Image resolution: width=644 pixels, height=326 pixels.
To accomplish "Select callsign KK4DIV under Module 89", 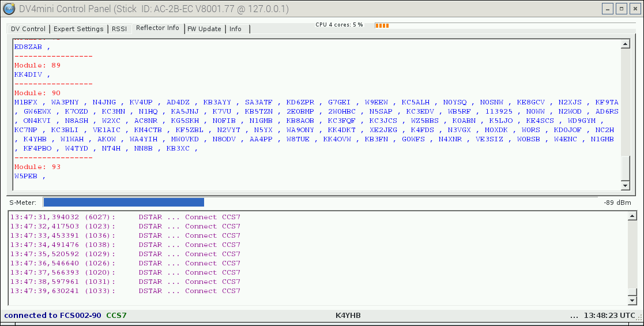I will [28, 74].
